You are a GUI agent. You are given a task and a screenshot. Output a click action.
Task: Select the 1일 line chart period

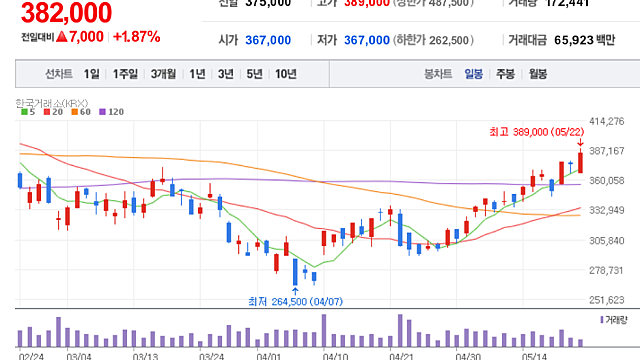(x=91, y=74)
